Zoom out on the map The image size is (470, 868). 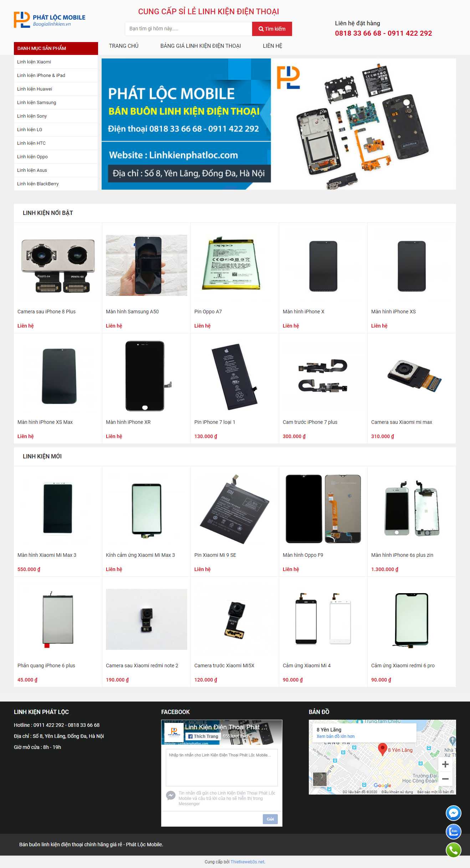[445, 779]
